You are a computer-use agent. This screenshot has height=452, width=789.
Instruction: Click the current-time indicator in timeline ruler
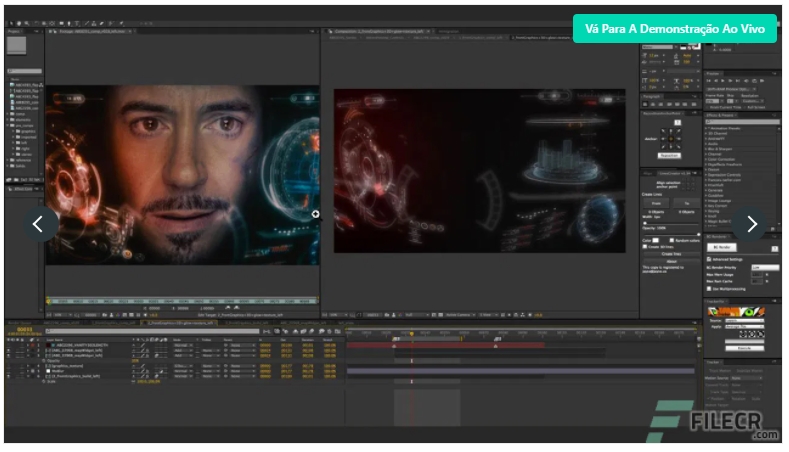[412, 333]
